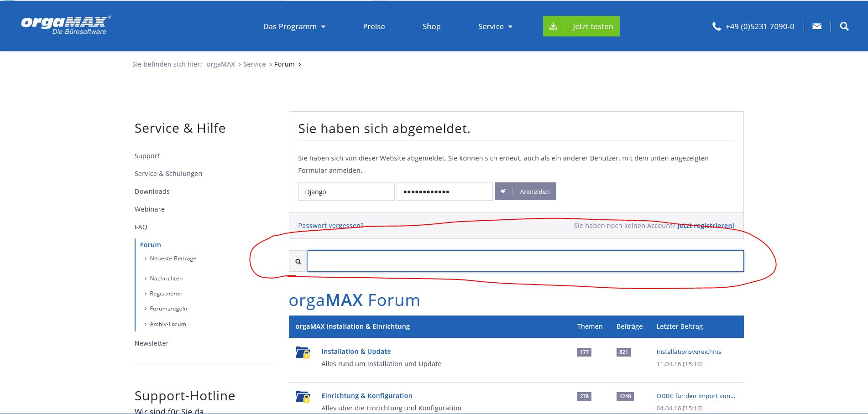Open FAQ in the sidebar
868x414 pixels.
141,227
